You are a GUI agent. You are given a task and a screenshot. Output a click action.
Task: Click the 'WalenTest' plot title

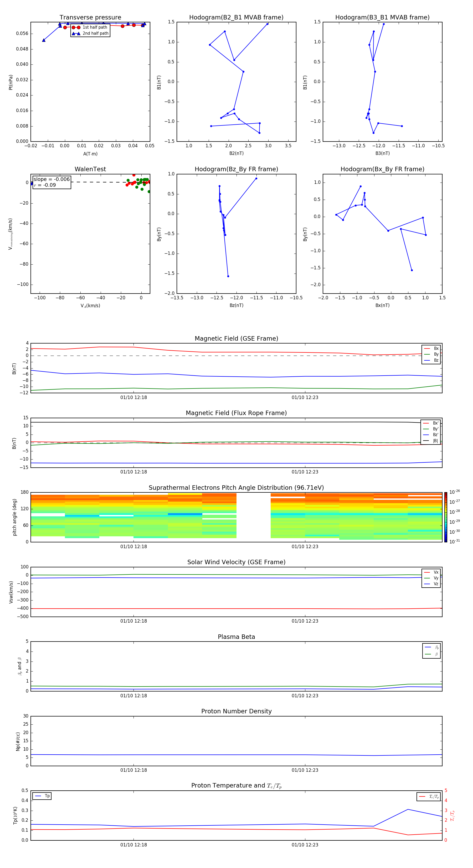[x=90, y=169]
